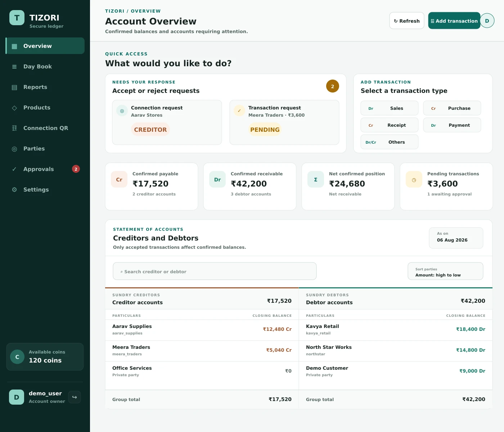
Task: Click the sigma icon on Net position
Action: [316, 179]
